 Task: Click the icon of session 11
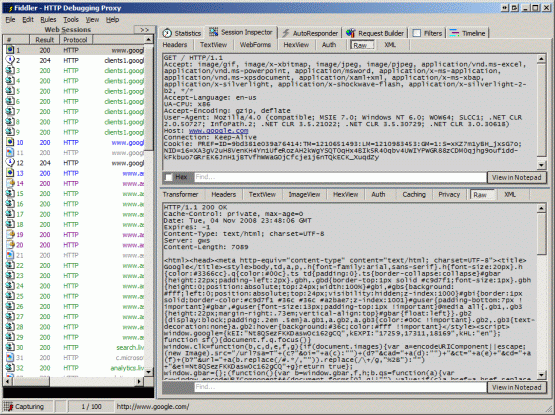pos(10,153)
